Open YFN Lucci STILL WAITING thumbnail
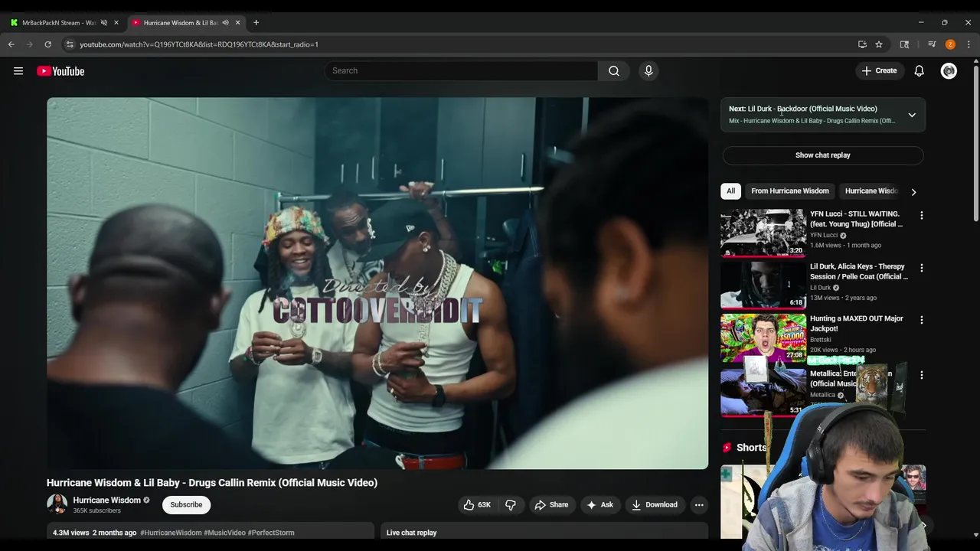Viewport: 980px width, 551px height. click(763, 233)
